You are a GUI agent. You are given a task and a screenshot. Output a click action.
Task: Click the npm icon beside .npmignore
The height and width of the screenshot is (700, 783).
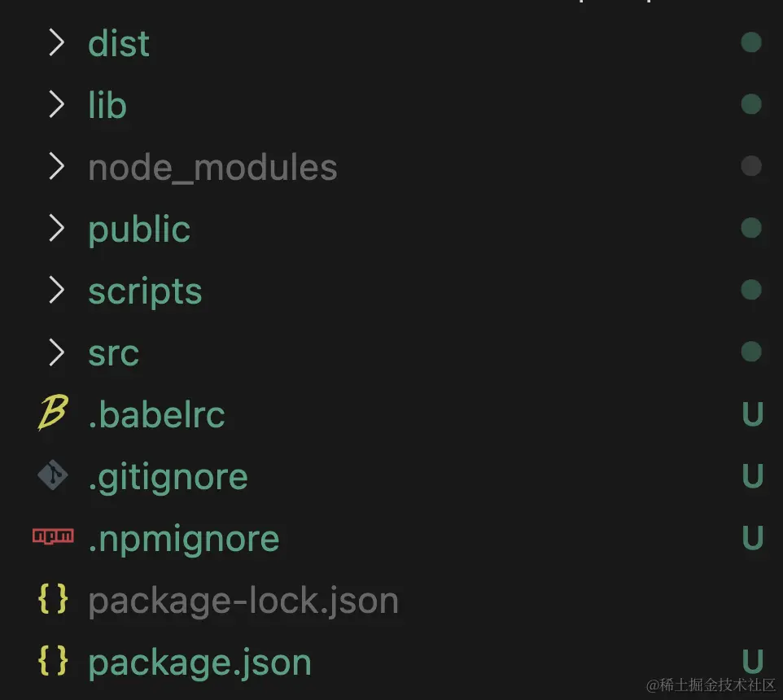click(53, 536)
